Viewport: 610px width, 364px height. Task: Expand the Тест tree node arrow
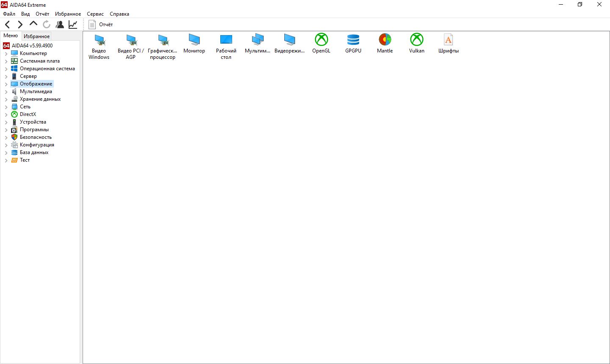[x=6, y=160]
